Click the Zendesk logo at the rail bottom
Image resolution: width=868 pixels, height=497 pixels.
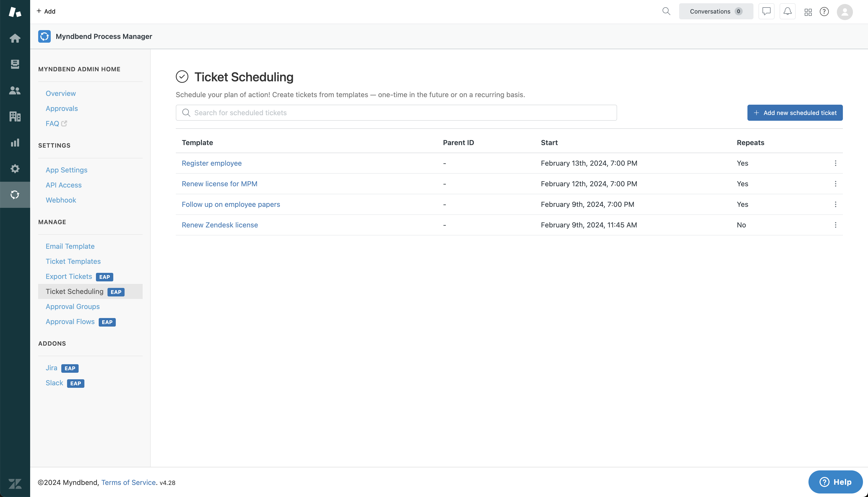point(15,483)
